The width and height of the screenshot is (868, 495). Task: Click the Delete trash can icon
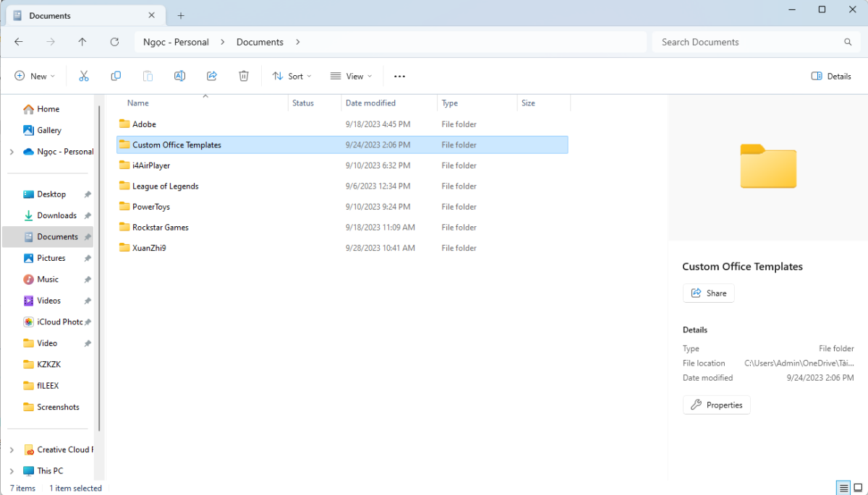click(x=244, y=76)
